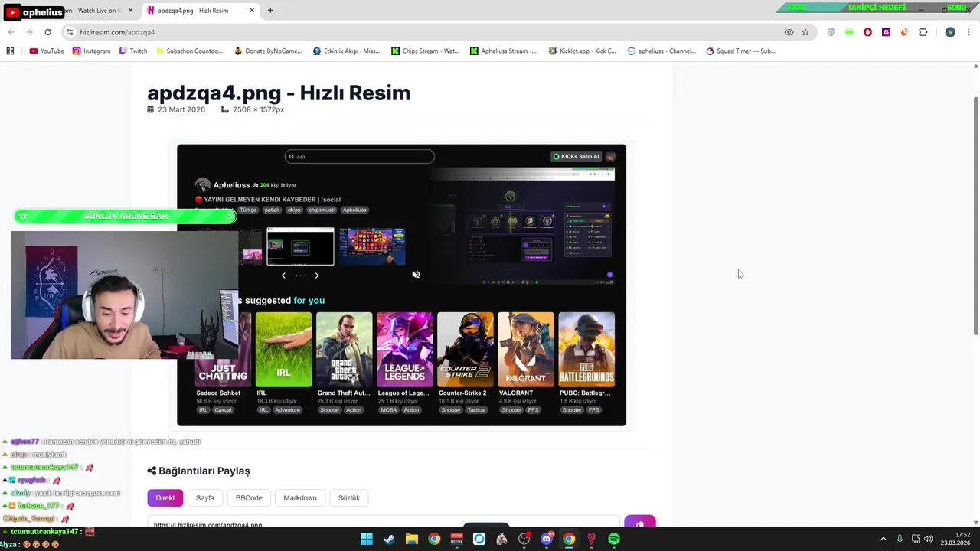Image resolution: width=980 pixels, height=551 pixels.
Task: Reload the hizliresim page
Action: (x=47, y=32)
